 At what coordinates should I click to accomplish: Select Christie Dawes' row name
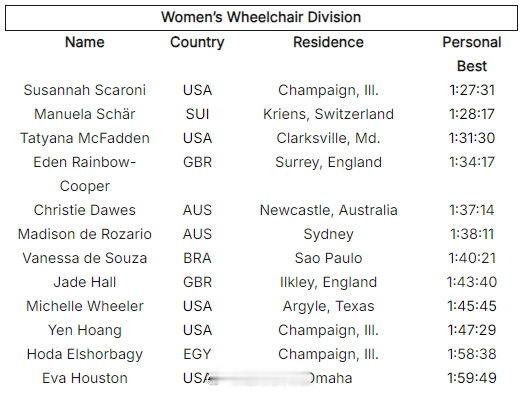pos(85,210)
